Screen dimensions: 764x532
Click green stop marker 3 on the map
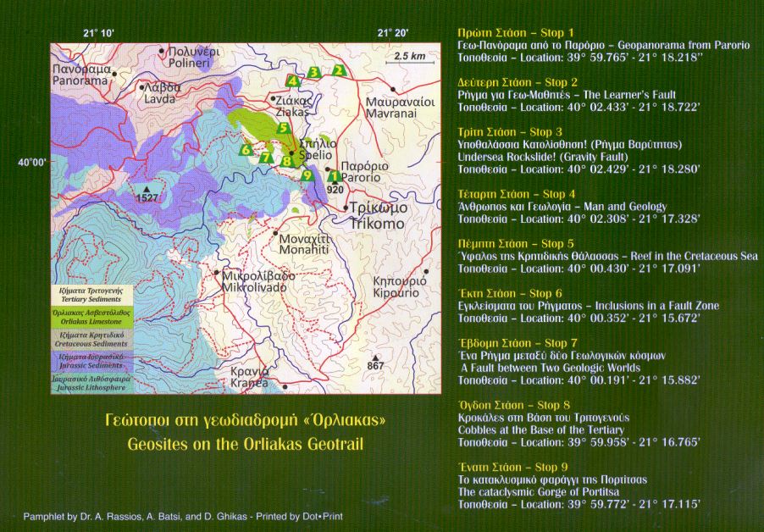pyautogui.click(x=313, y=73)
